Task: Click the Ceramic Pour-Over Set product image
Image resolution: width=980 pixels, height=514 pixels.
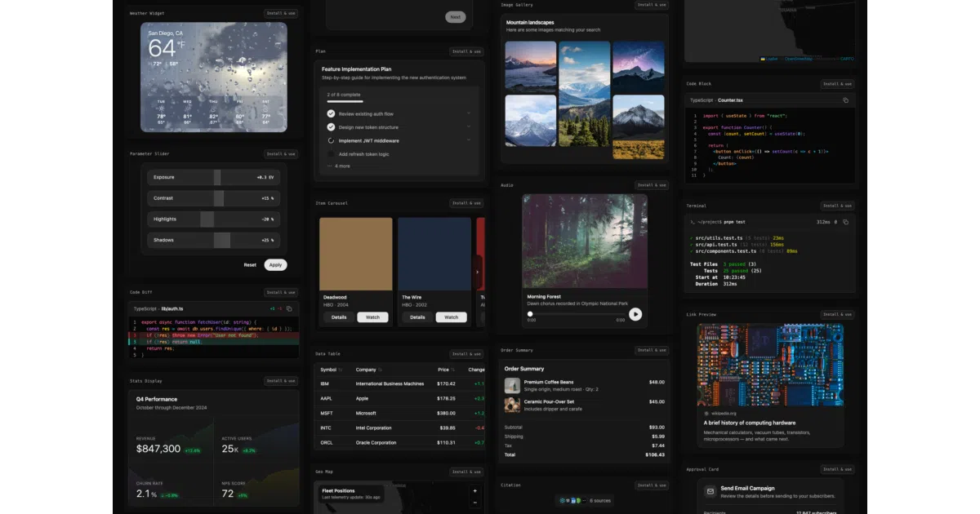Action: pos(512,405)
